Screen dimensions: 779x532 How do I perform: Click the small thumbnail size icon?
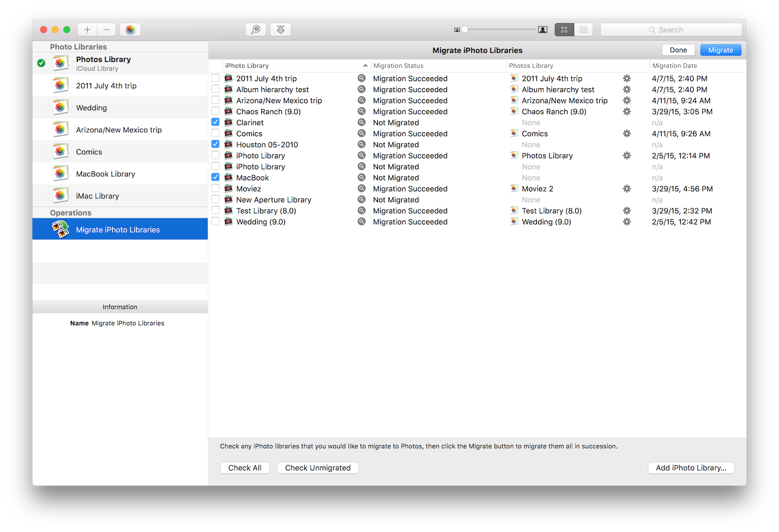tap(457, 30)
